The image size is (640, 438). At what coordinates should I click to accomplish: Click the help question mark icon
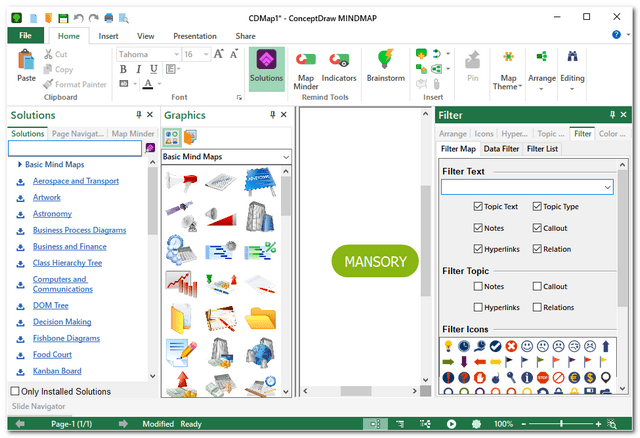tap(616, 35)
